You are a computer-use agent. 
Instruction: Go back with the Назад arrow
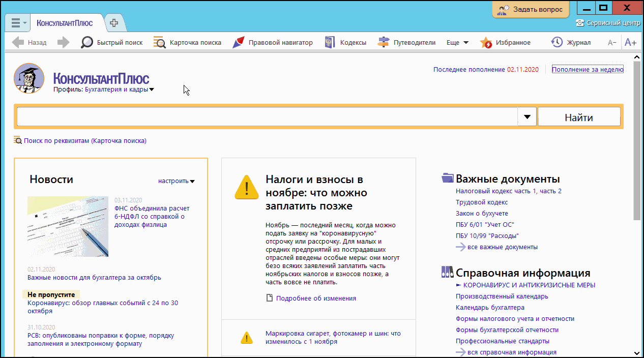(x=29, y=43)
